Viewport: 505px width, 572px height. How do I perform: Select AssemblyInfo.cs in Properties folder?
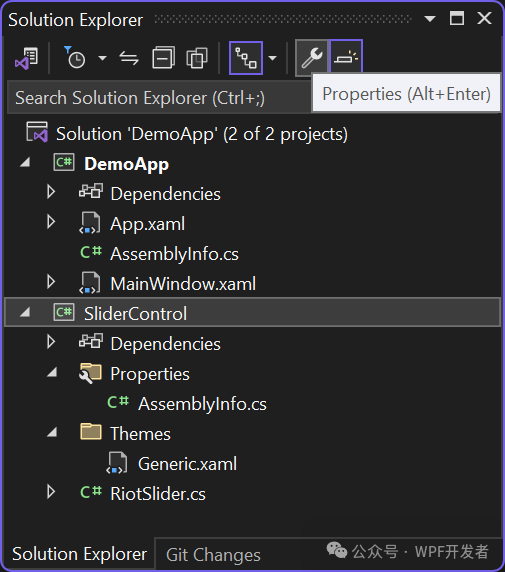pos(202,404)
